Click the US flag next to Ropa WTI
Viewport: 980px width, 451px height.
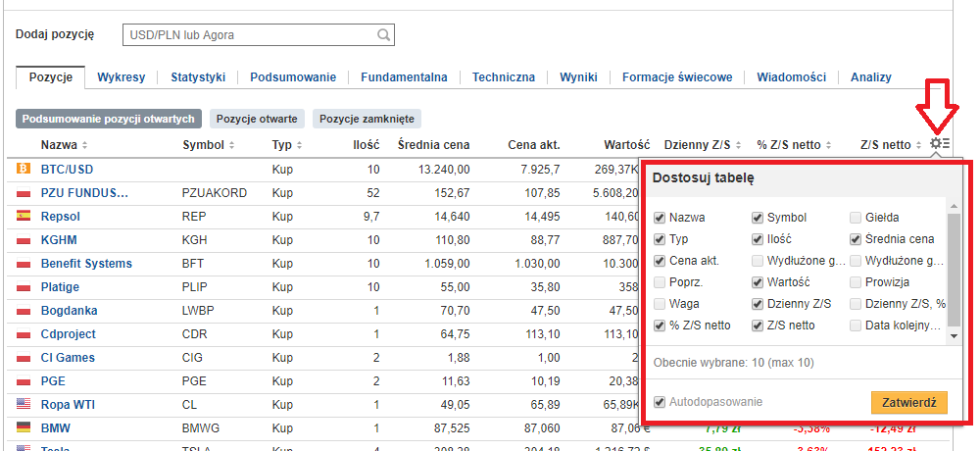[24, 404]
